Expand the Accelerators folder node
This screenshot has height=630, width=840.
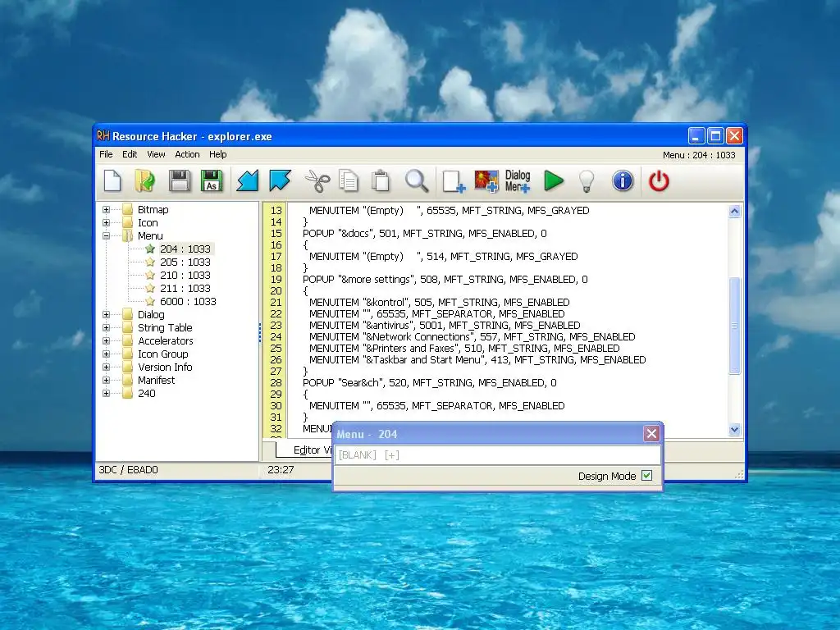click(x=106, y=340)
